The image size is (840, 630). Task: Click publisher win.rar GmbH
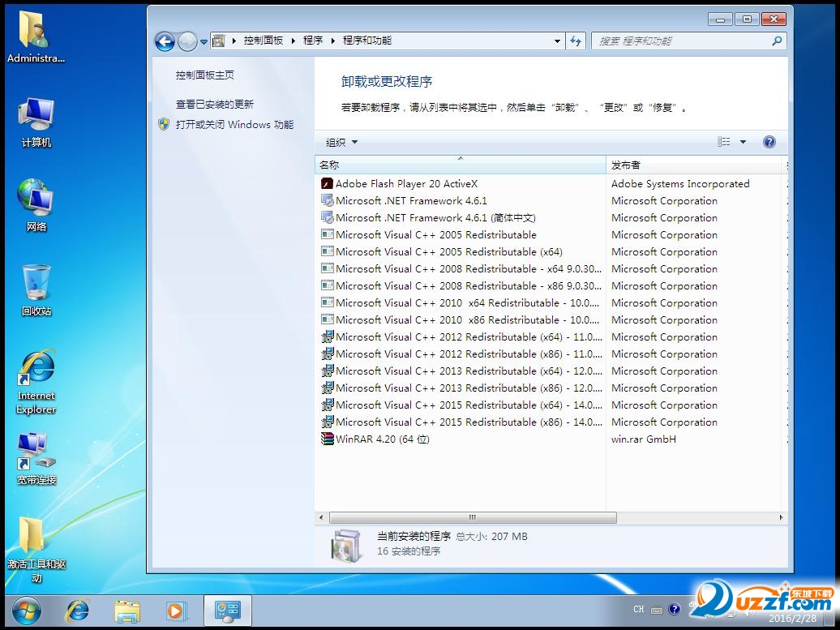644,439
